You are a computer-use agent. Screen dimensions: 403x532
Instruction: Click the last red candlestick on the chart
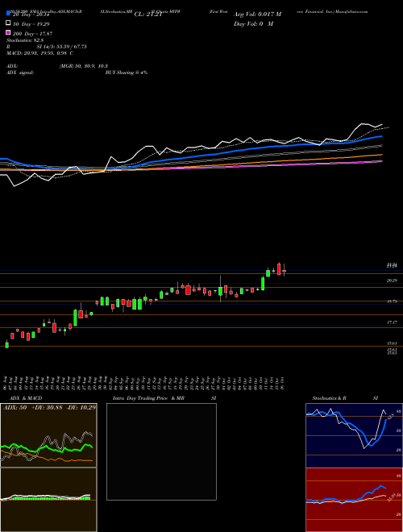click(x=285, y=271)
